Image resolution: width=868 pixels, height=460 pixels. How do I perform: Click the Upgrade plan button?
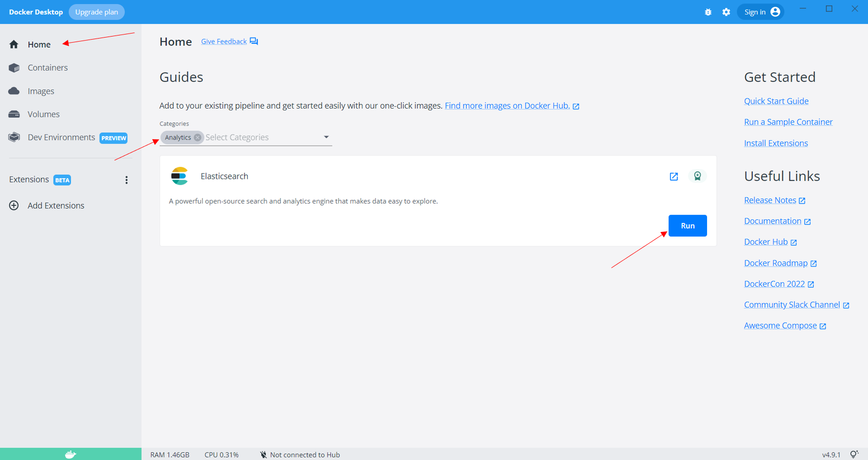[x=96, y=12]
